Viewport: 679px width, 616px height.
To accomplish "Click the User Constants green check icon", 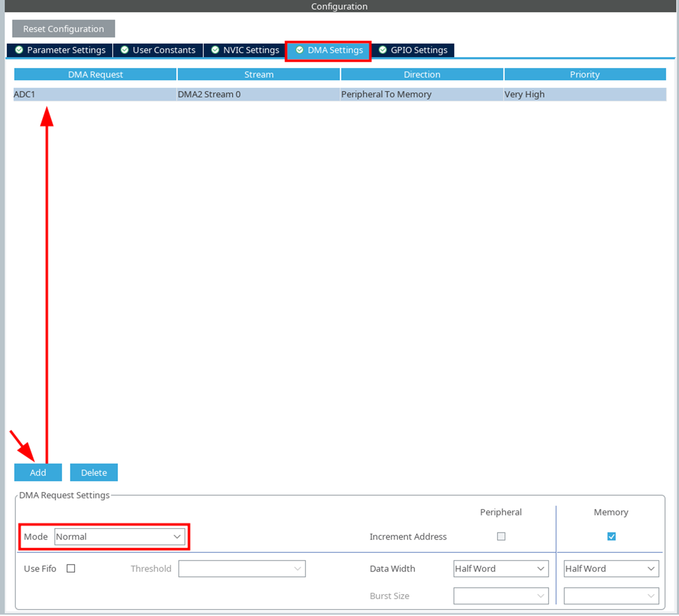I will pyautogui.click(x=124, y=50).
